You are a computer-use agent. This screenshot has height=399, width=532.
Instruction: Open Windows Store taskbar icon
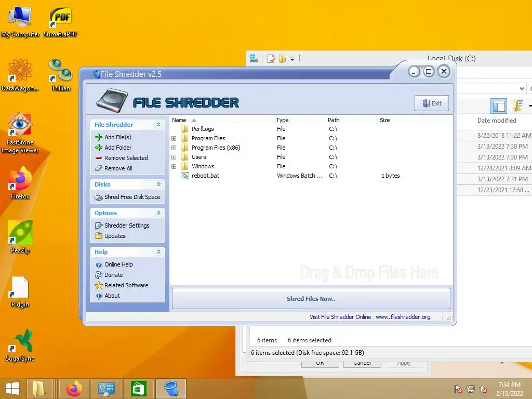coord(138,389)
